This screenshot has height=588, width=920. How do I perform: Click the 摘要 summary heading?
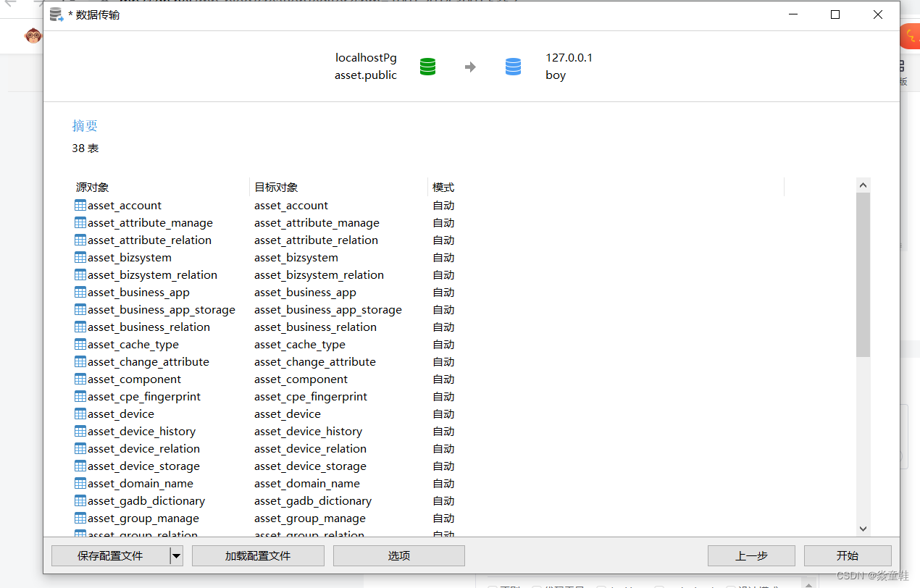85,126
